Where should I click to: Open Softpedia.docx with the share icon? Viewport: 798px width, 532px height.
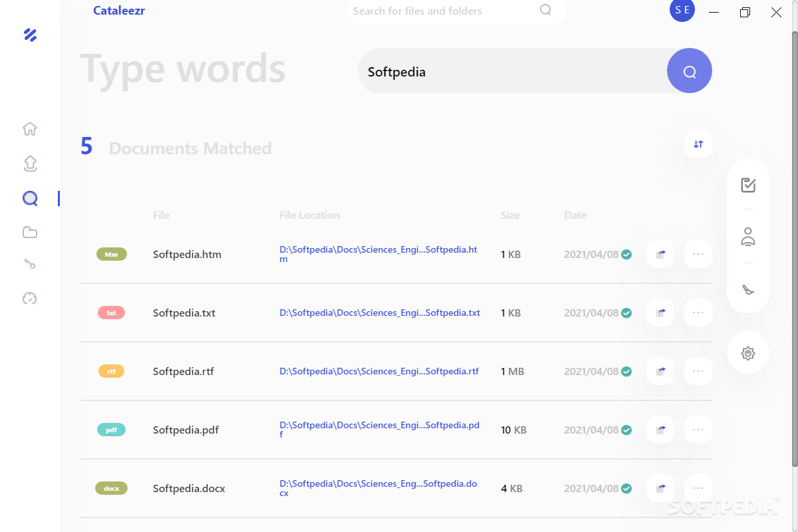click(660, 488)
